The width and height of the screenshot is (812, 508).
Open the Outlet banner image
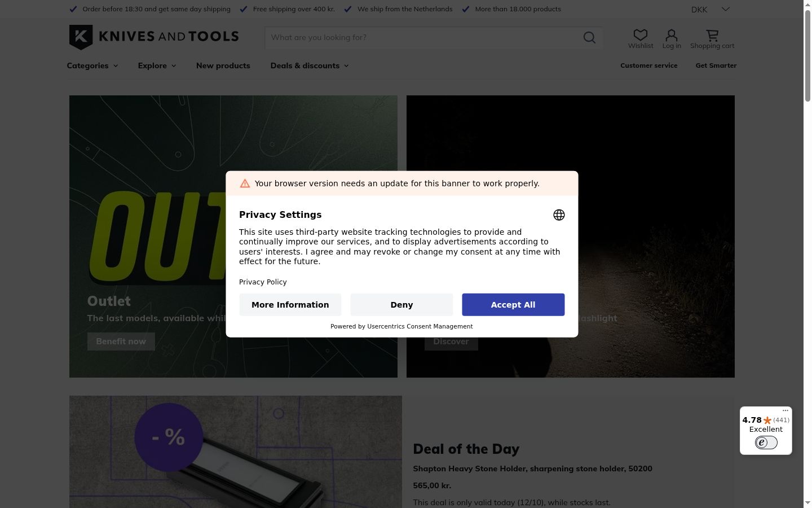pyautogui.click(x=233, y=237)
